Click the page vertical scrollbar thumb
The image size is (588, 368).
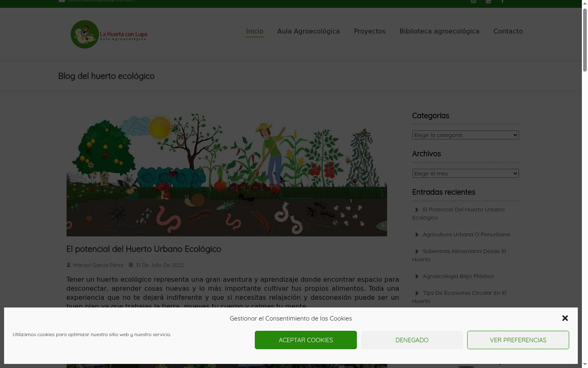click(585, 40)
